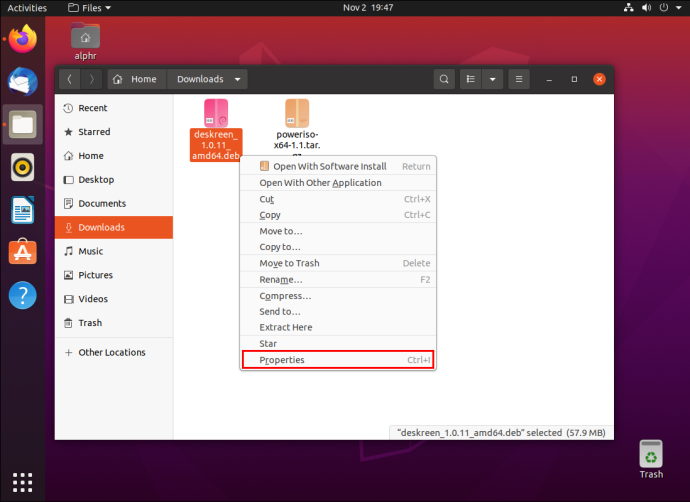Expand the Downloads path bar dropdown arrow
Image resolution: width=690 pixels, height=502 pixels.
point(238,79)
